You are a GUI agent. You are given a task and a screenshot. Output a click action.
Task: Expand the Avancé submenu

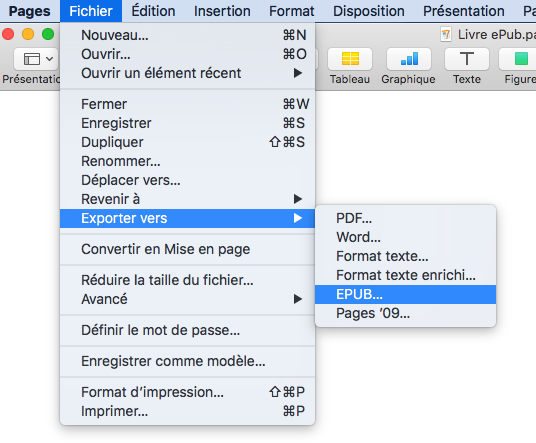coord(187,299)
